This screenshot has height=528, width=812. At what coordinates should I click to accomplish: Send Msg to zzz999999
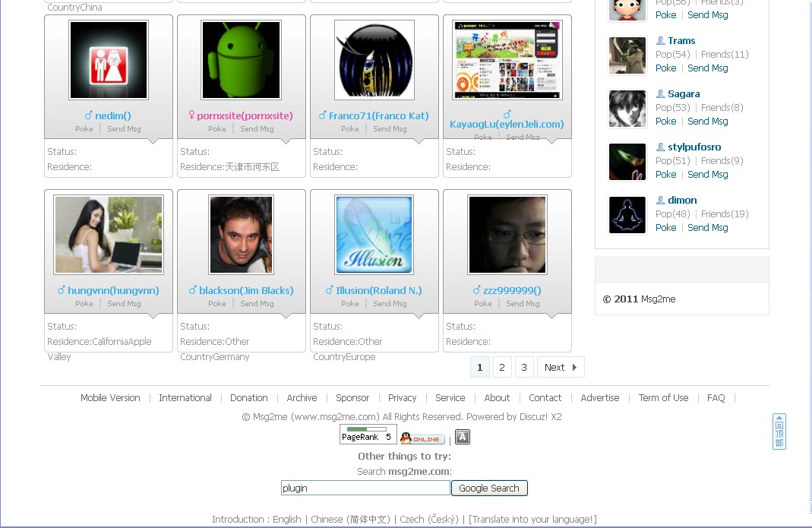(523, 303)
